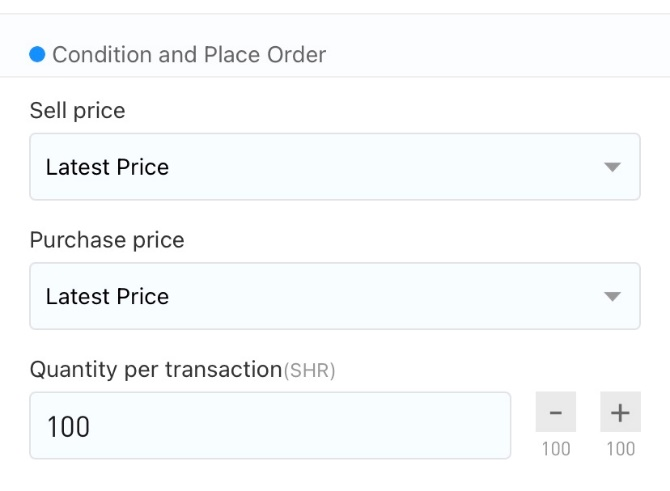670x491 pixels.
Task: Click the 100 step label under minus
Action: click(556, 449)
